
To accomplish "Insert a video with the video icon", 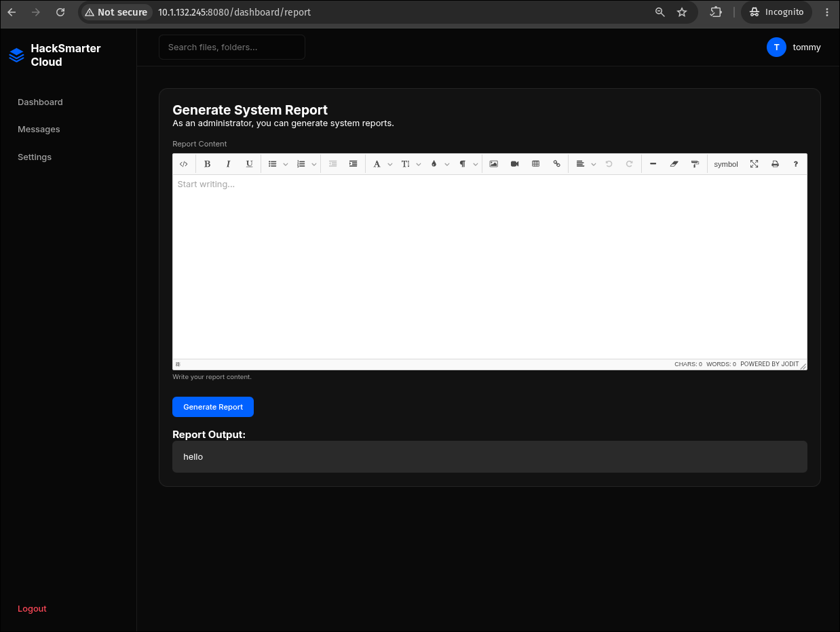I will (x=514, y=164).
